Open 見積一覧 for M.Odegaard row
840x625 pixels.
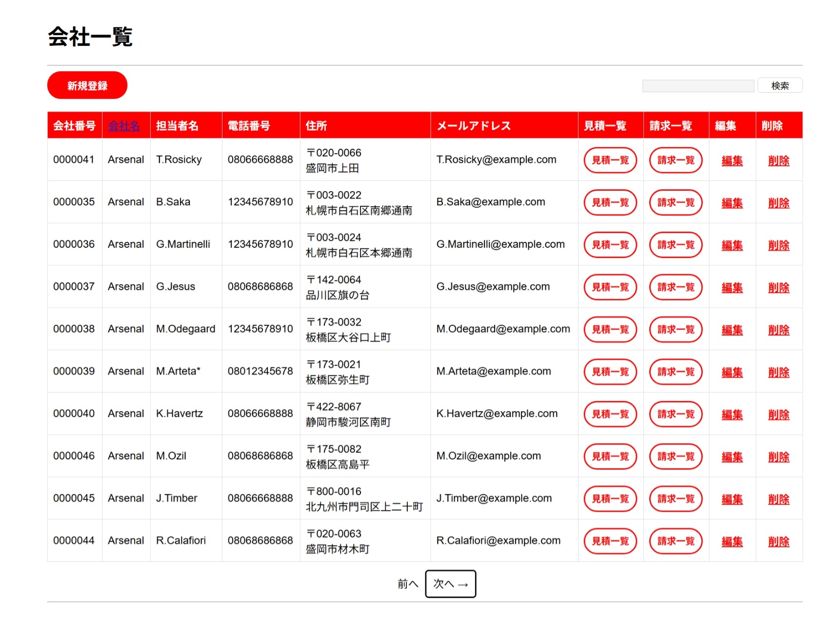610,329
